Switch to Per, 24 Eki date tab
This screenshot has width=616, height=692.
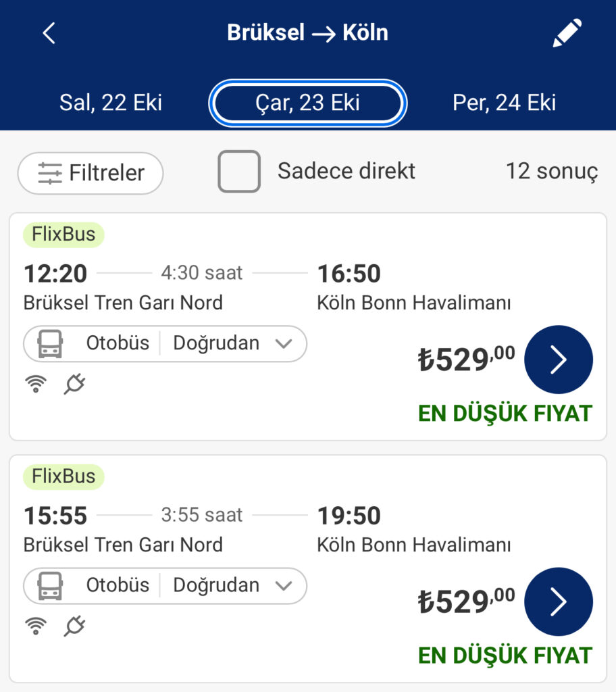pyautogui.click(x=504, y=103)
